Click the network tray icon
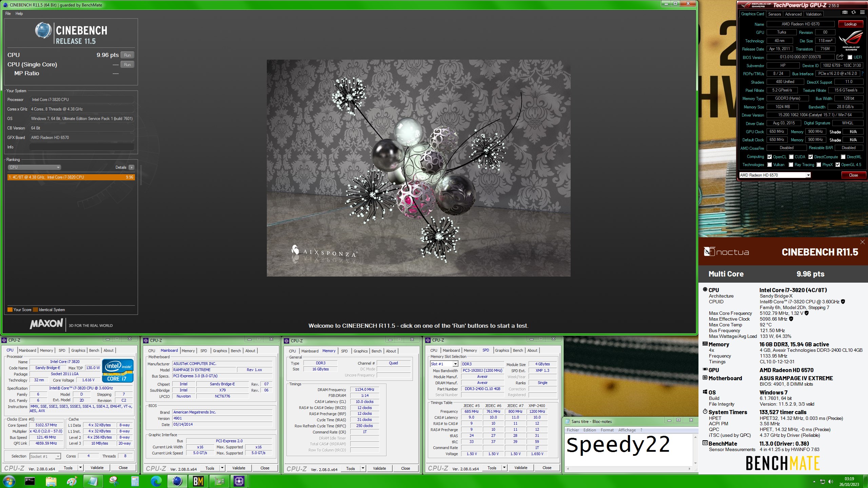868x488 pixels. [823, 482]
